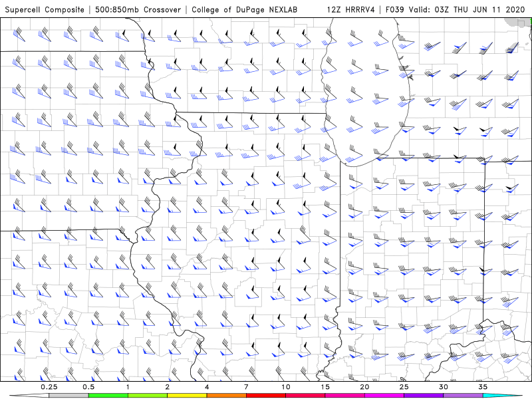Select the bright green color bar segment
Viewport: 532px width, 399px height.
[108, 396]
